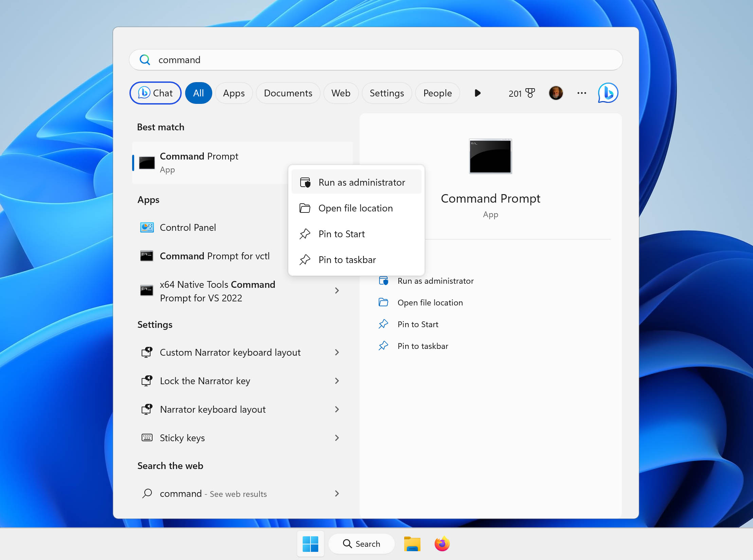Expand Lock the Narrator key chevron
The image size is (753, 560).
pos(337,381)
